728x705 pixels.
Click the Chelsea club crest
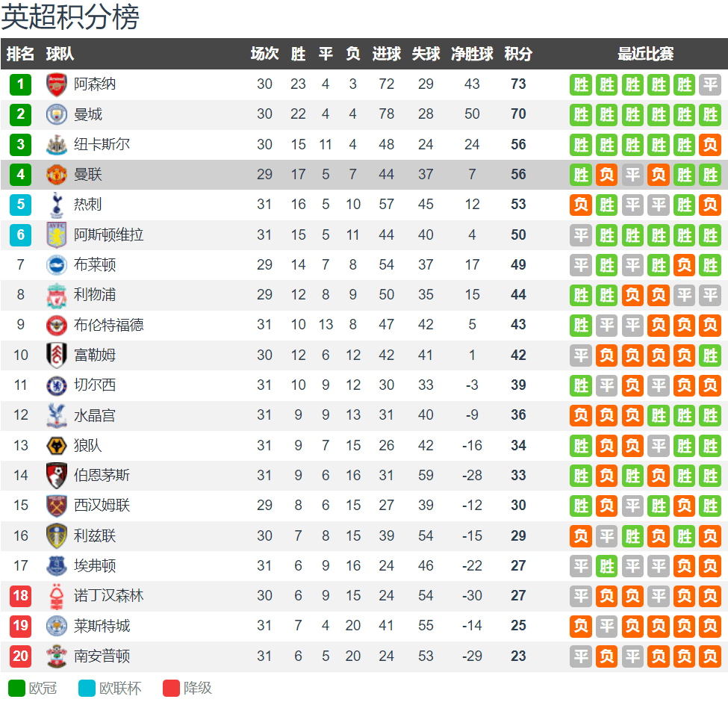[x=57, y=385]
